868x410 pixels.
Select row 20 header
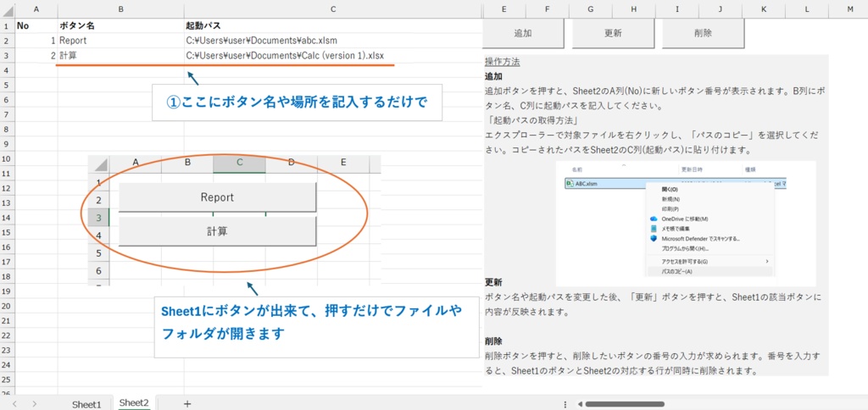[x=7, y=306]
